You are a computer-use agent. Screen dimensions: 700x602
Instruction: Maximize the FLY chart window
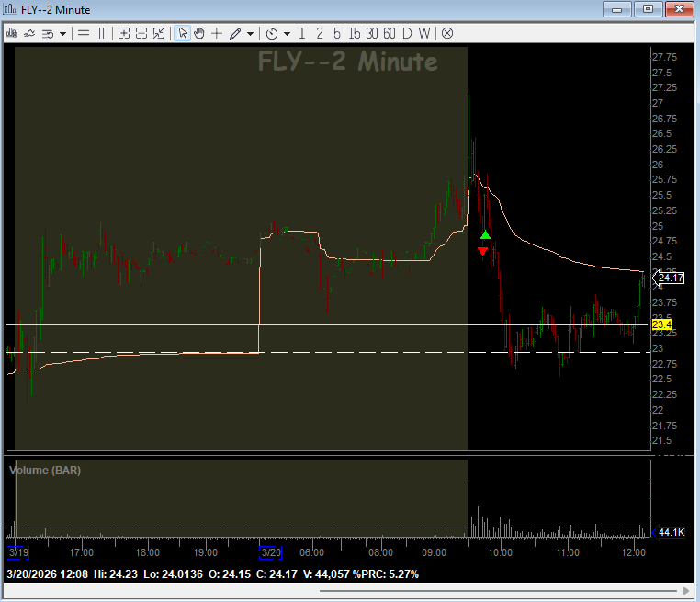[x=648, y=9]
